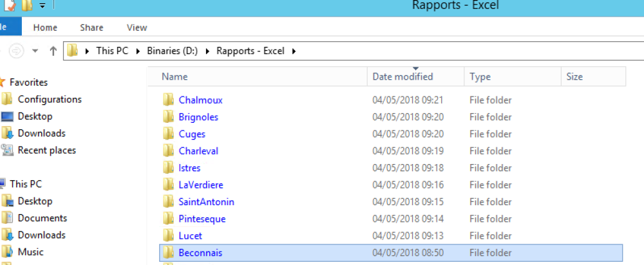The image size is (644, 265).
Task: Select Configurations in Favorites
Action: pyautogui.click(x=50, y=99)
